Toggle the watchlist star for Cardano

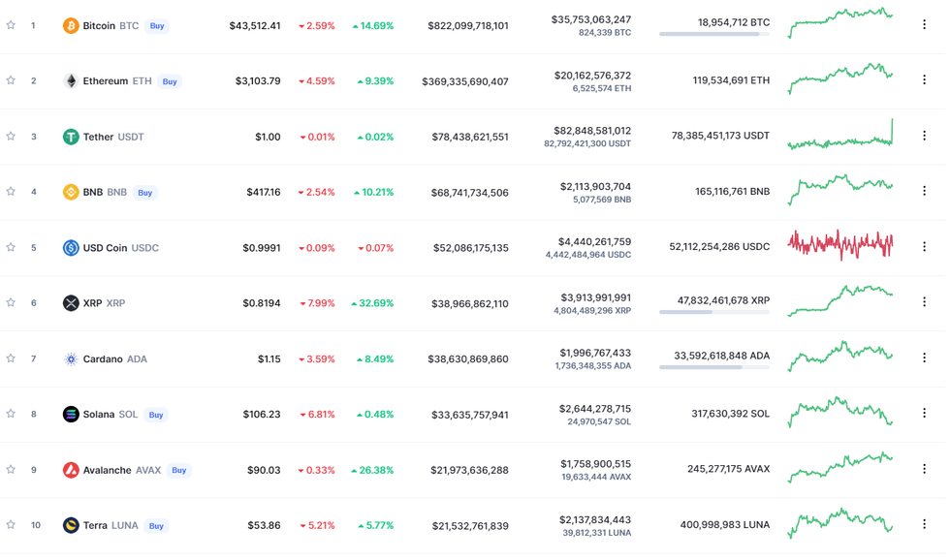11,358
